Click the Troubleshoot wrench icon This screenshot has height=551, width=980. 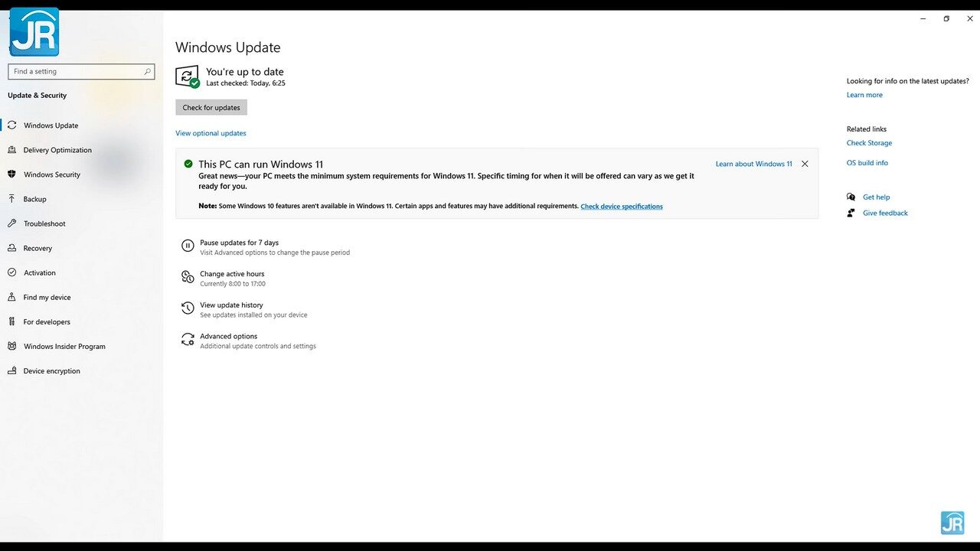tap(11, 223)
